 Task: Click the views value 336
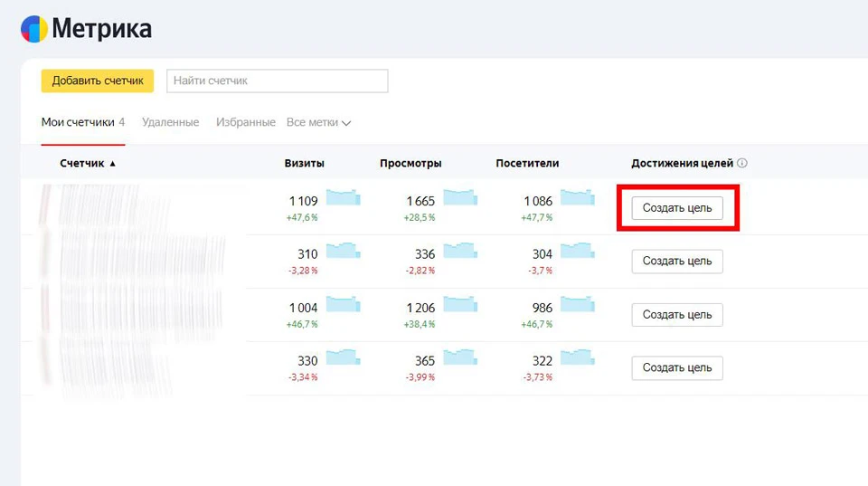pyautogui.click(x=425, y=254)
